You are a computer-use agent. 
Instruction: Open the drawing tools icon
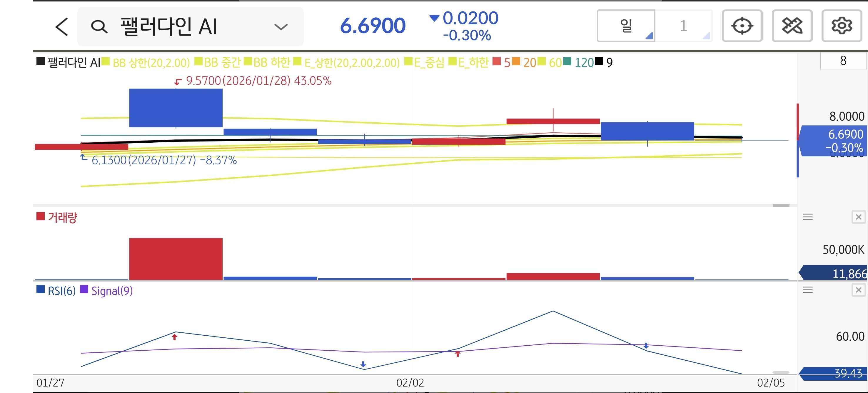point(792,26)
